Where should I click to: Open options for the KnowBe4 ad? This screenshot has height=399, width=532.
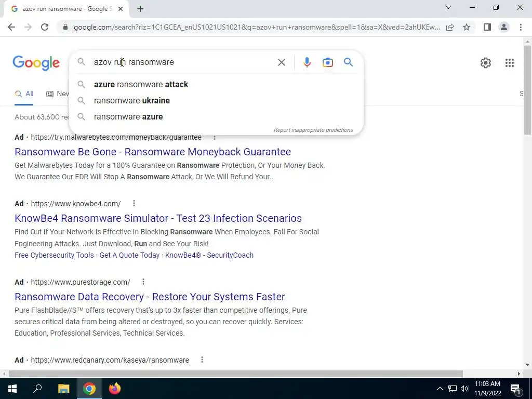134,203
